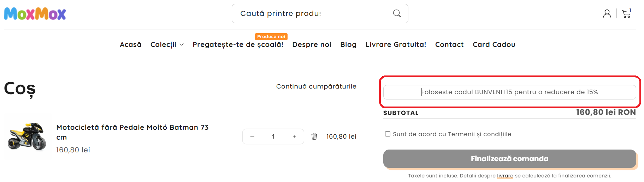The height and width of the screenshot is (182, 644).
Task: Click the MoxMox logo
Action: click(x=35, y=14)
